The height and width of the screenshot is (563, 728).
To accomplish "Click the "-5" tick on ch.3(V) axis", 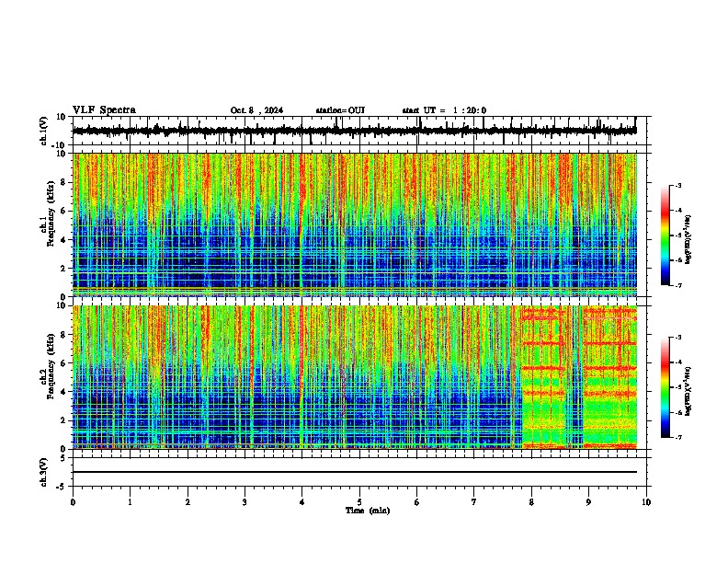I will pyautogui.click(x=63, y=487).
